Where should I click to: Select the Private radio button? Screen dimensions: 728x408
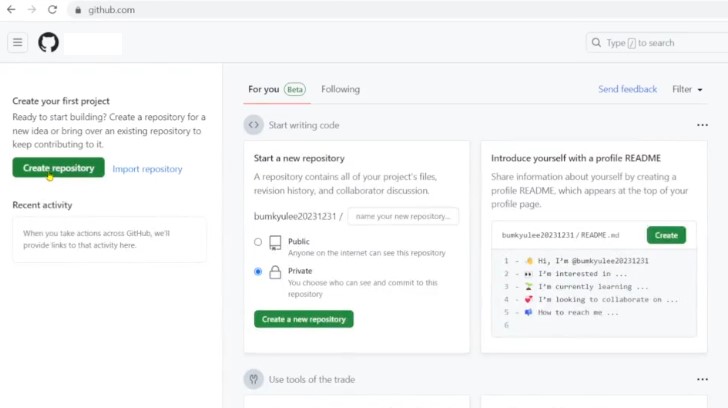tap(258, 272)
